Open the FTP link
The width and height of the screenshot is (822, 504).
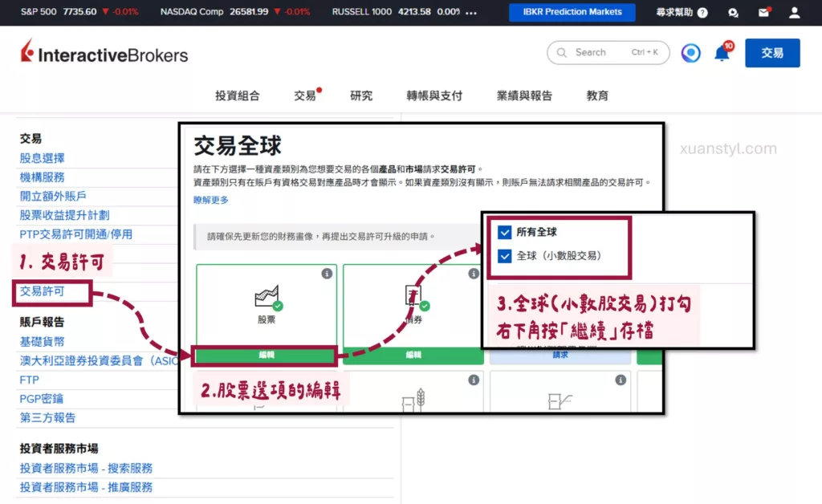(x=30, y=380)
